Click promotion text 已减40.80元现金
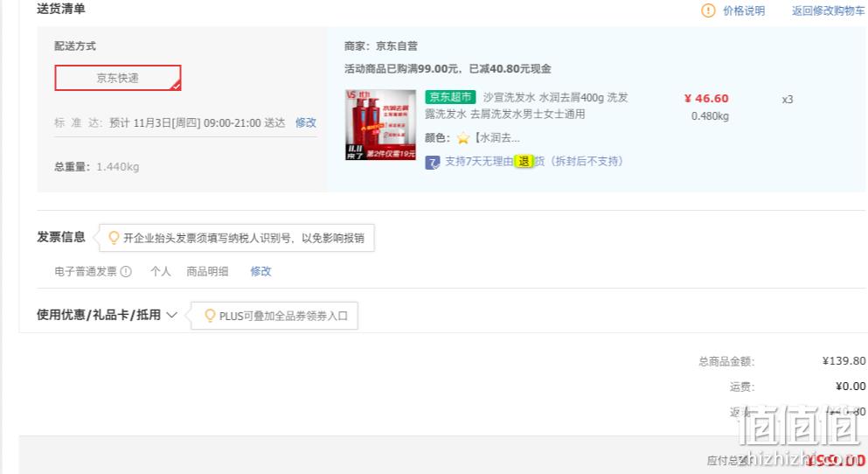 coord(510,69)
